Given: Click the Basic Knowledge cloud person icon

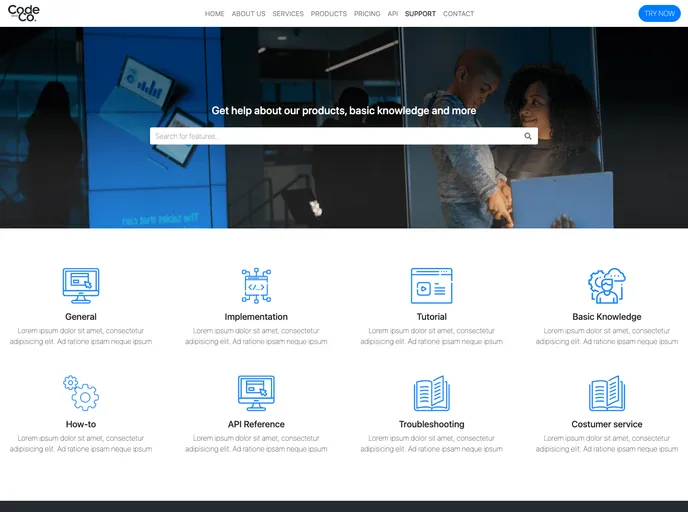Looking at the screenshot, I should [606, 285].
